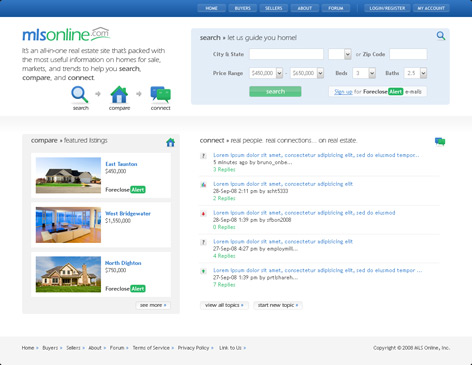The image size is (472, 365).
Task: Click chart icon beside 28-Sep-08 2:11 pm post
Action: [203, 184]
